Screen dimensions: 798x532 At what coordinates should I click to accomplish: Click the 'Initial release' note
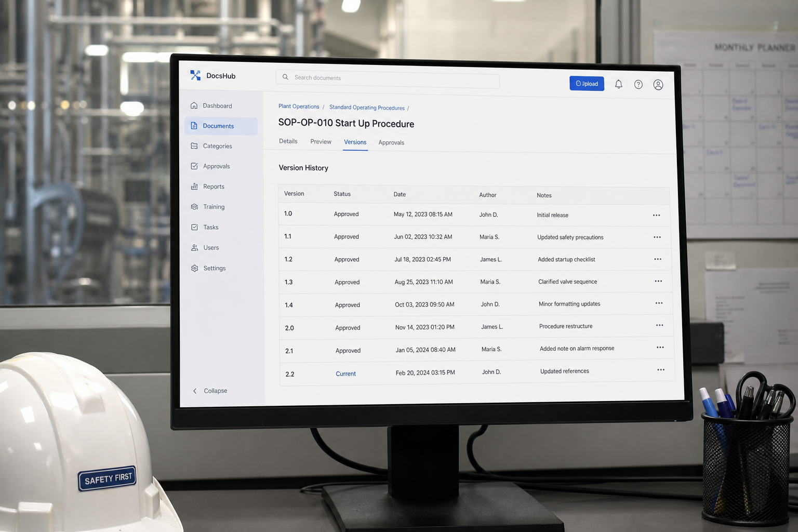coord(552,215)
